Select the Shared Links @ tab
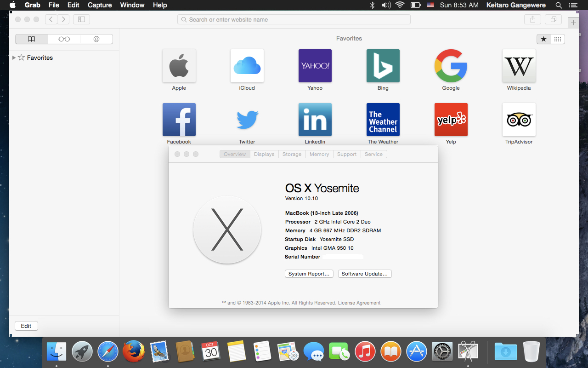Image resolution: width=588 pixels, height=368 pixels. tap(96, 39)
